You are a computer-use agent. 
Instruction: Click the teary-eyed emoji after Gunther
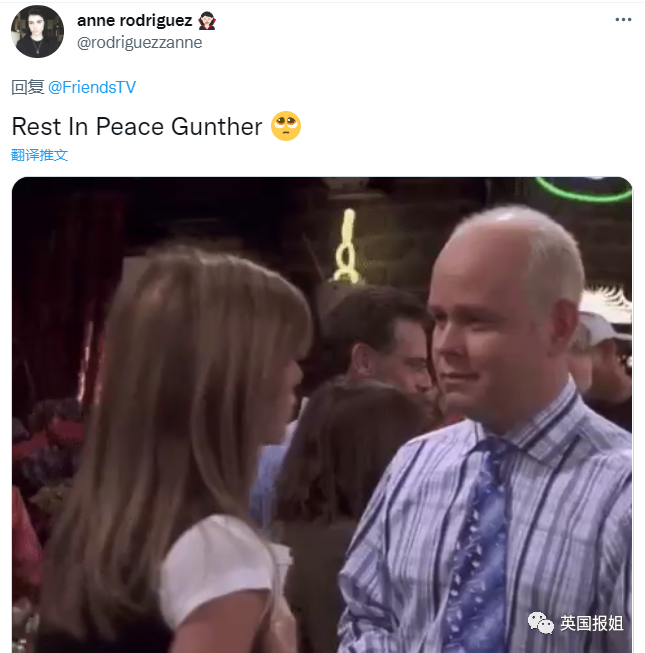[x=286, y=126]
